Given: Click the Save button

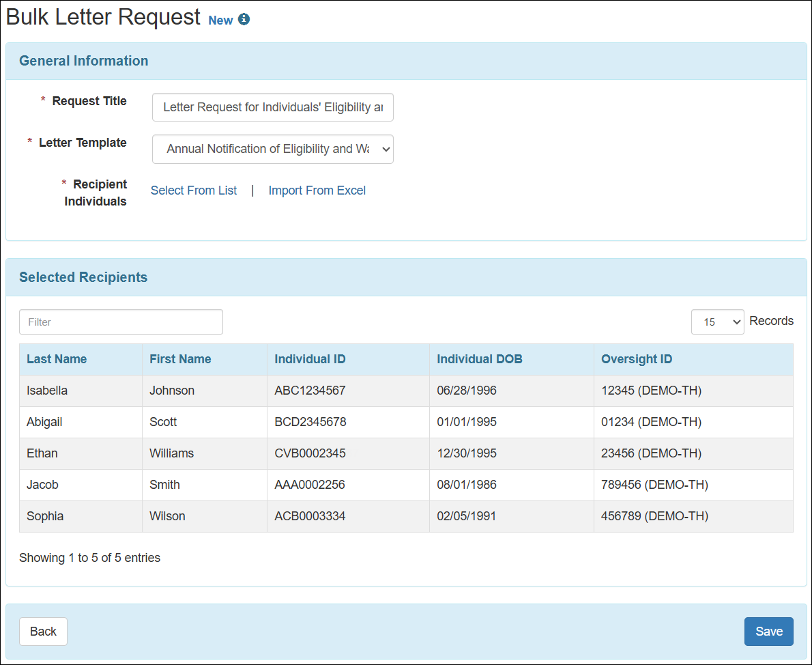Looking at the screenshot, I should 769,632.
